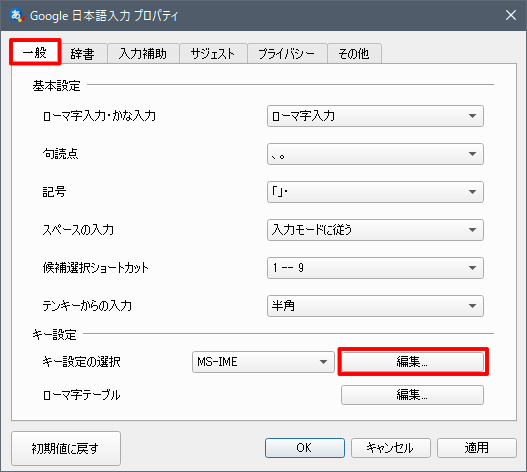
Task: Expand the スペースの入力 dropdown
Action: [x=375, y=230]
